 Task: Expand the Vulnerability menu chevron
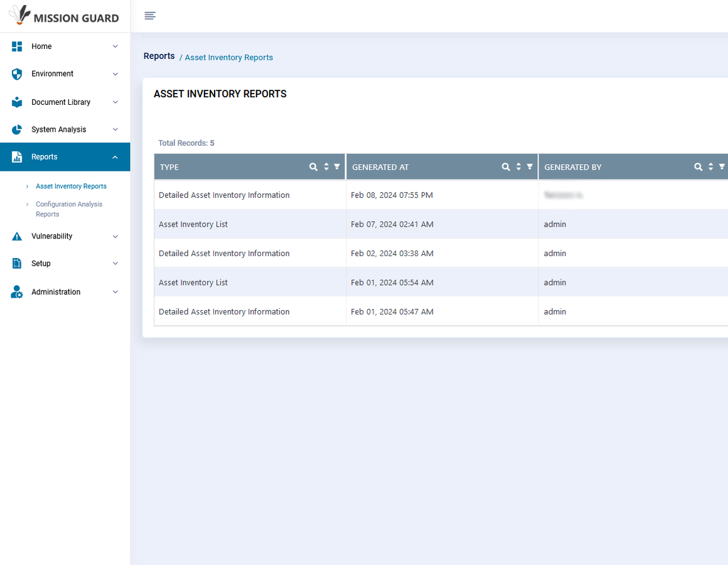(x=115, y=236)
